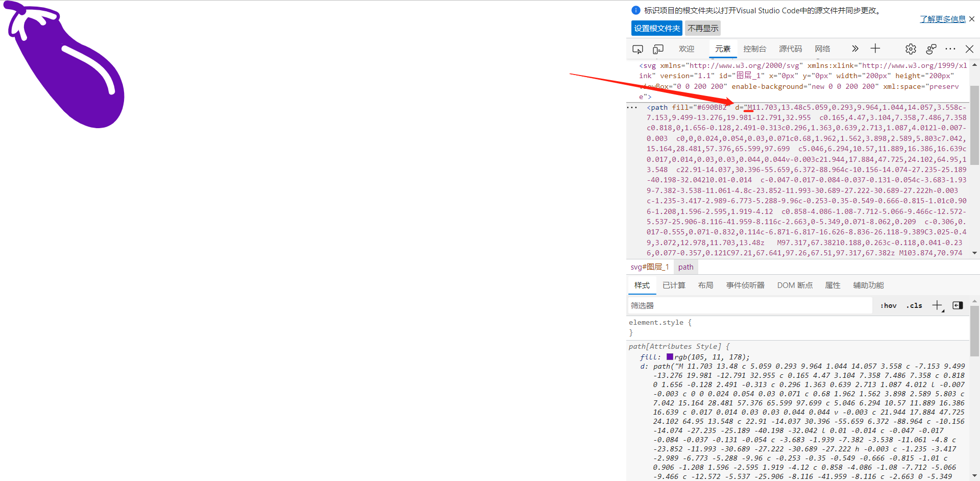This screenshot has height=481, width=980.
Task: Open the DOM 断点 pane tab
Action: click(x=795, y=285)
